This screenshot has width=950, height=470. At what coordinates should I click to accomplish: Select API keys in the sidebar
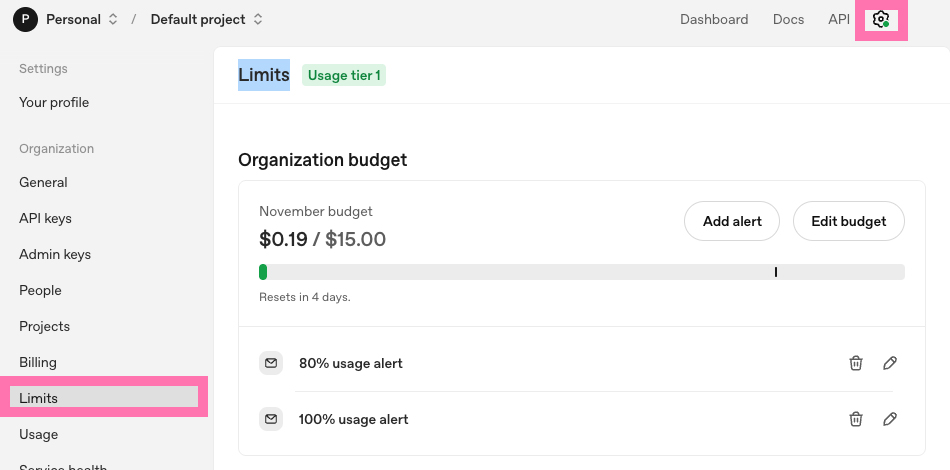coord(45,218)
